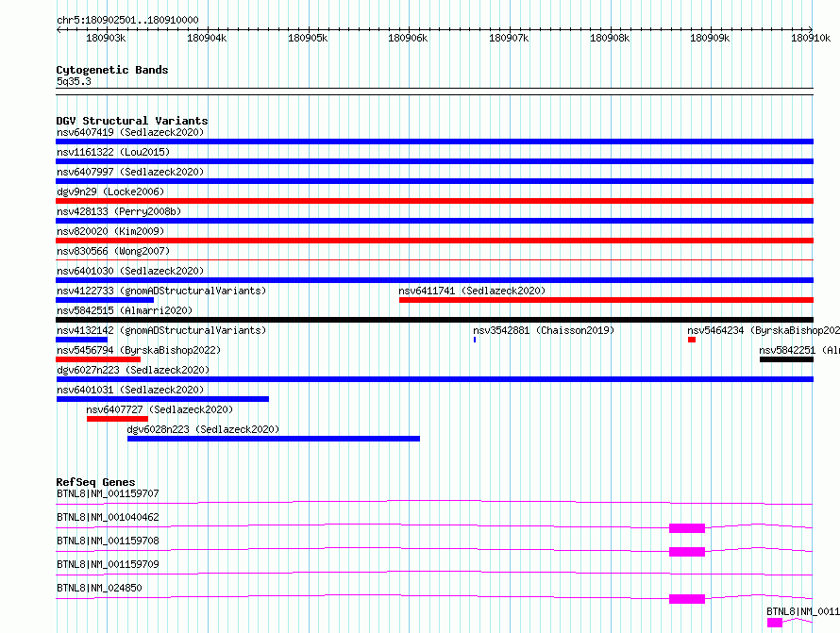Click the exon block of BTNL8|NM_024850
Viewport: 840px width, 633px height.
click(687, 599)
